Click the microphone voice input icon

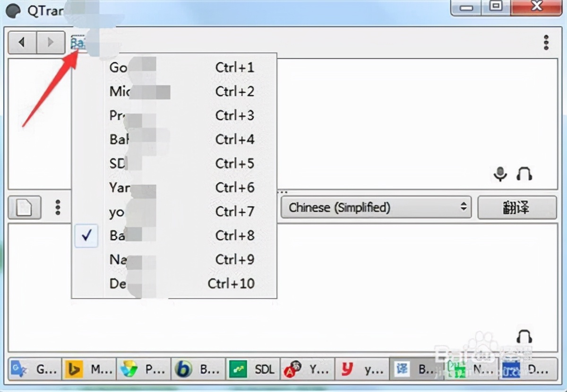click(500, 174)
